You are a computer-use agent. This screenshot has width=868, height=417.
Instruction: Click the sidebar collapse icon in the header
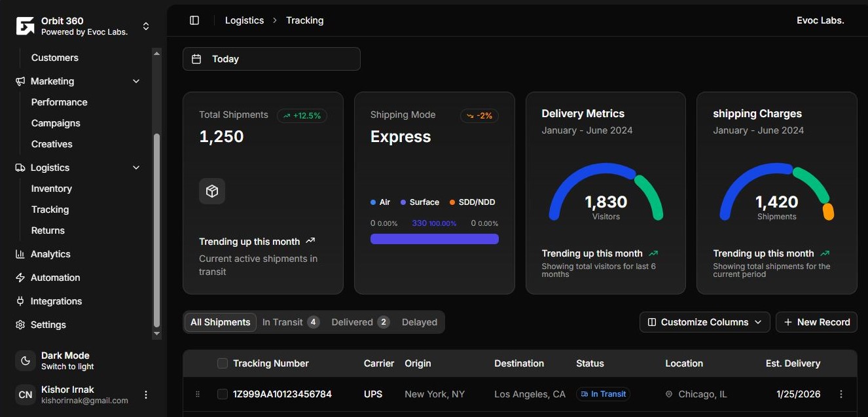194,20
